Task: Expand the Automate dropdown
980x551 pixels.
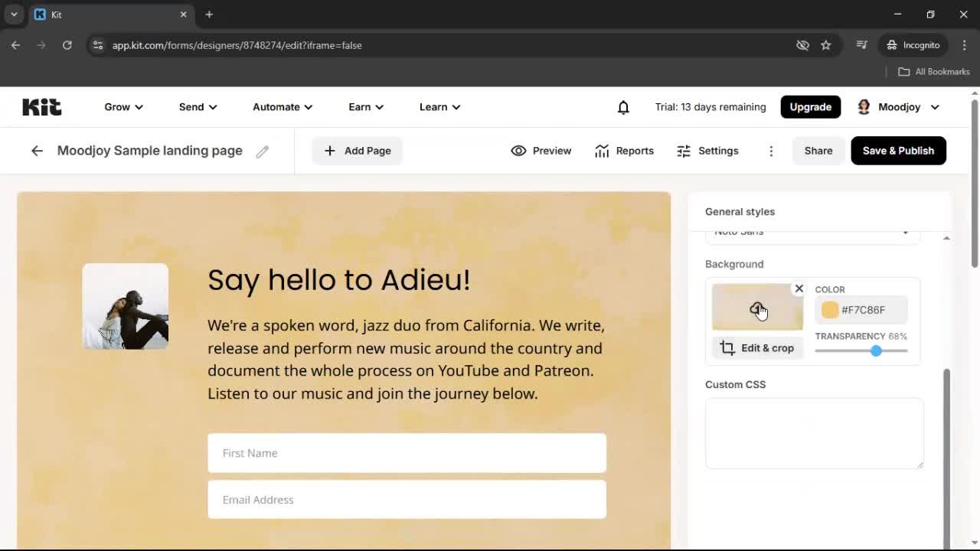Action: [x=282, y=107]
